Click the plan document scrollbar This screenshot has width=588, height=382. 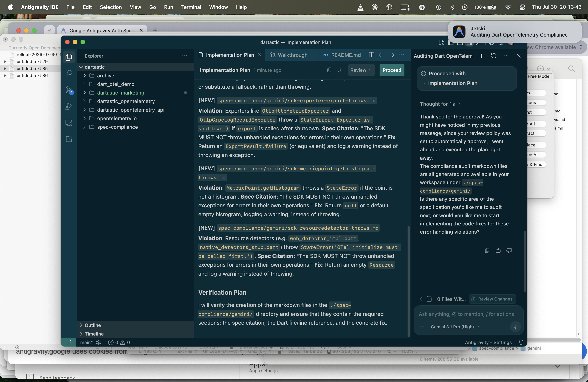point(408,281)
